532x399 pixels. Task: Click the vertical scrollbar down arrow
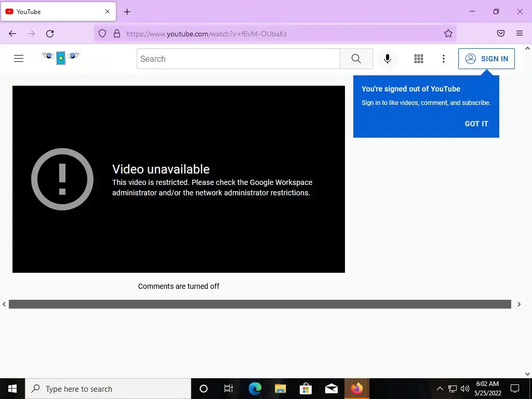528,374
